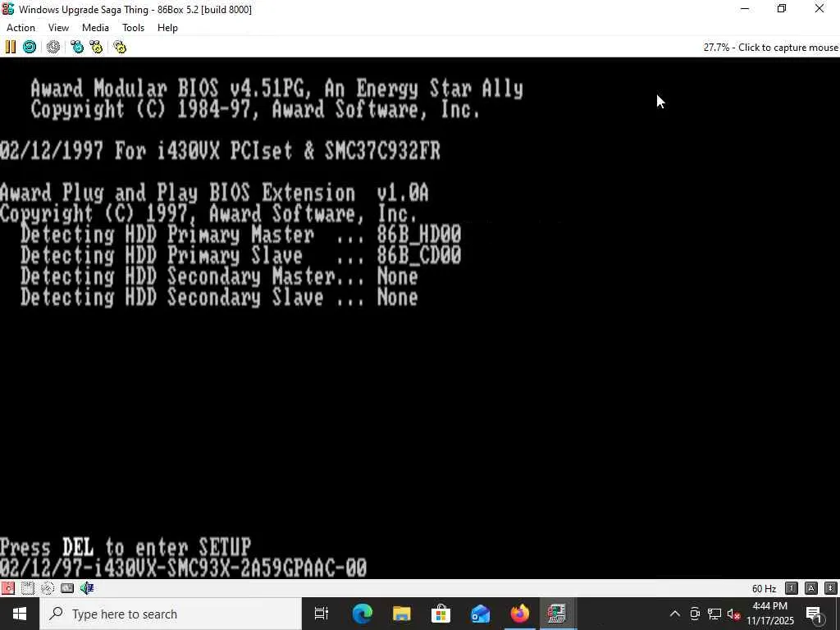
Task: Click 02/12/1997 For i430VX PCIset line
Action: click(220, 152)
